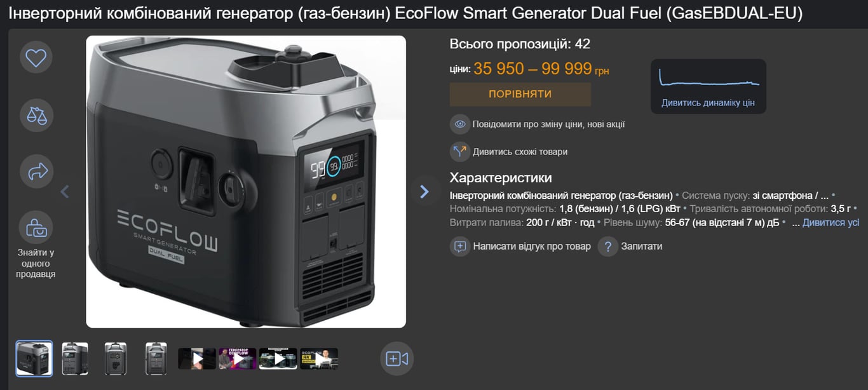This screenshot has width=868, height=390.
Task: Click Написати відгук про товар
Action: [532, 246]
